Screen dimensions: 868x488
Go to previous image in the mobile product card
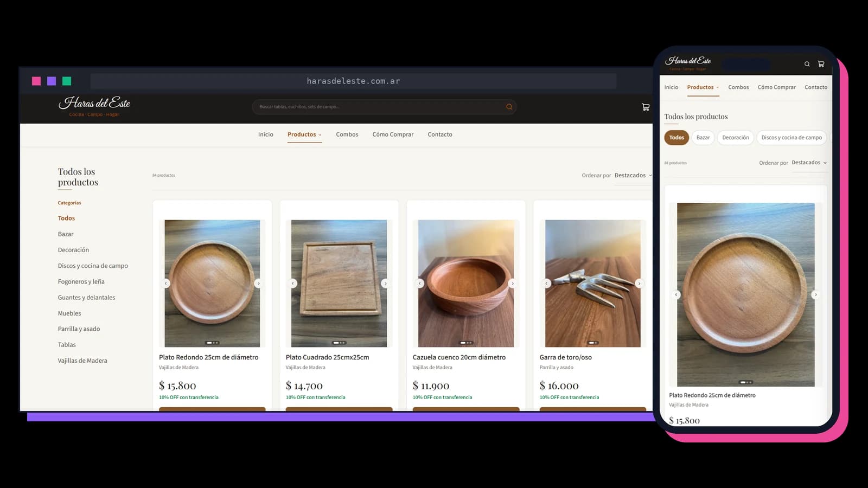[x=676, y=294]
